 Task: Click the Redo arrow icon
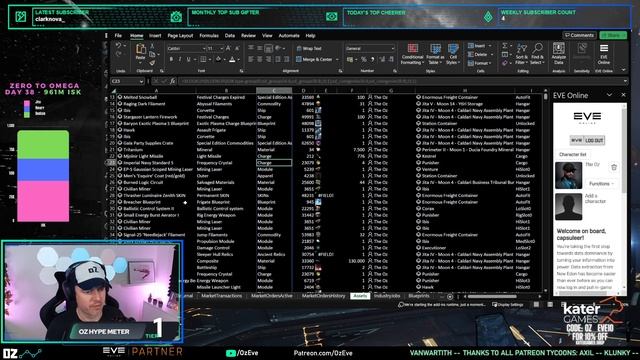118,54
